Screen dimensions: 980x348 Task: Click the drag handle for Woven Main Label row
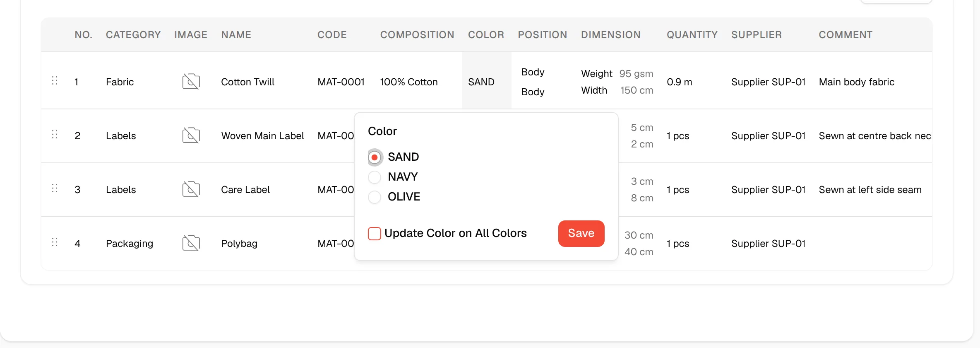pyautogui.click(x=55, y=134)
